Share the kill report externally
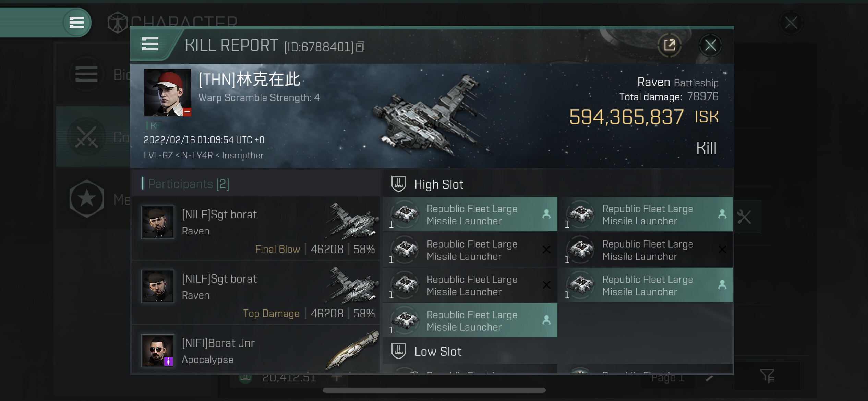 (669, 45)
